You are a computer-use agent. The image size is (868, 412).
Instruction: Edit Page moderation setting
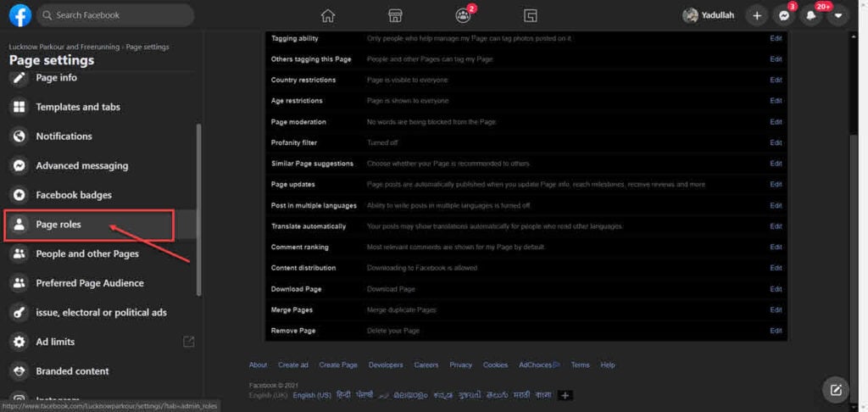pos(776,122)
